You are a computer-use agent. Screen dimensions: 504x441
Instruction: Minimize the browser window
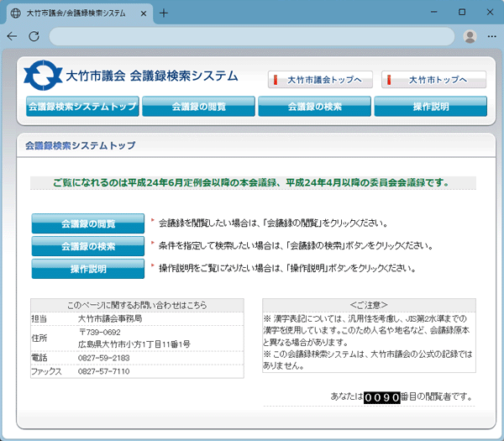434,13
